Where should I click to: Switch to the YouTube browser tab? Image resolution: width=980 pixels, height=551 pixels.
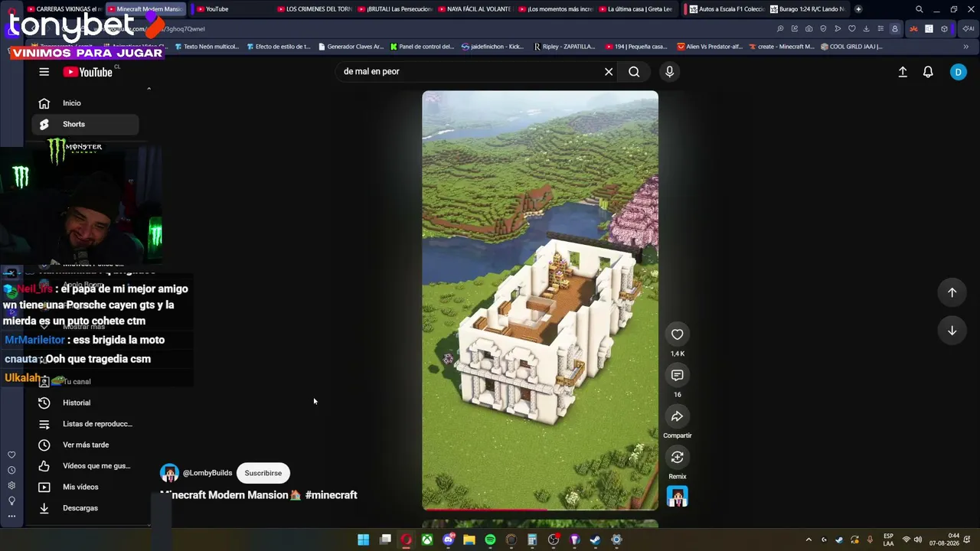click(x=230, y=9)
